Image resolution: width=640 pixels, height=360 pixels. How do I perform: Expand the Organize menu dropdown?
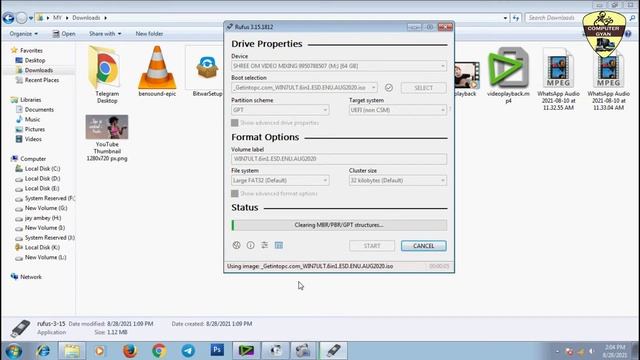tap(24, 34)
